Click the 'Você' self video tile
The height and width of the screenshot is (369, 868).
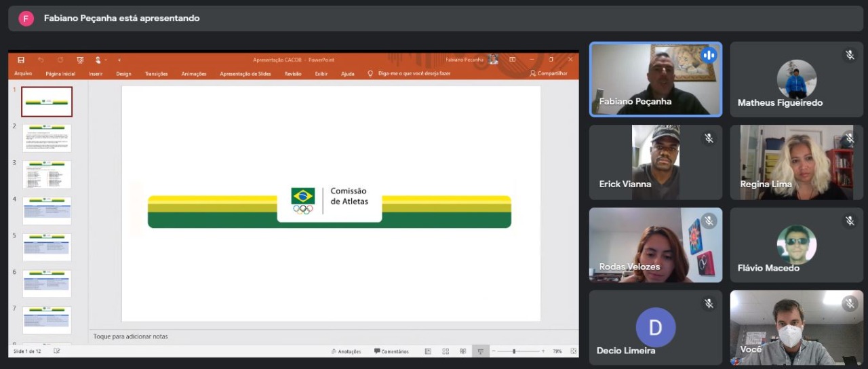pyautogui.click(x=797, y=328)
